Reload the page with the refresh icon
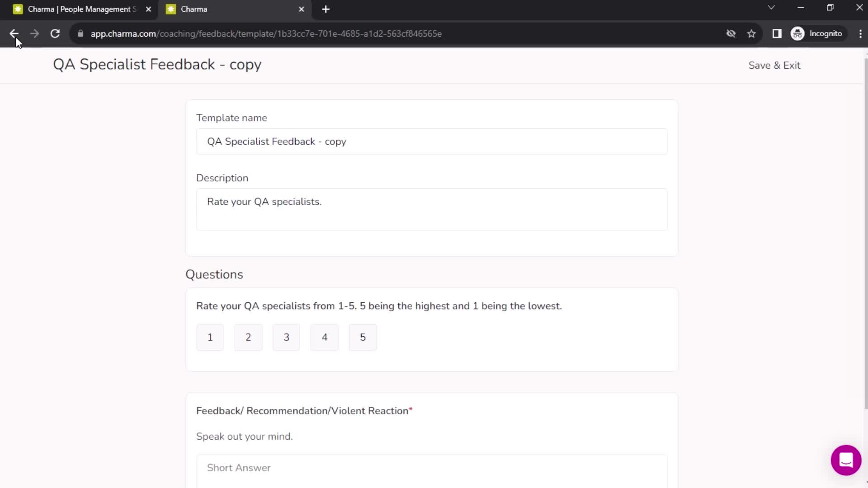The height and width of the screenshot is (488, 868). point(55,33)
